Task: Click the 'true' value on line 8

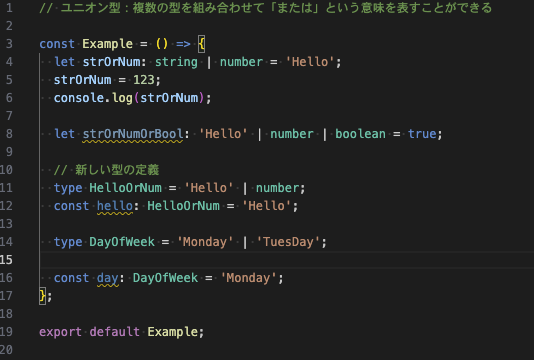Action: click(422, 134)
